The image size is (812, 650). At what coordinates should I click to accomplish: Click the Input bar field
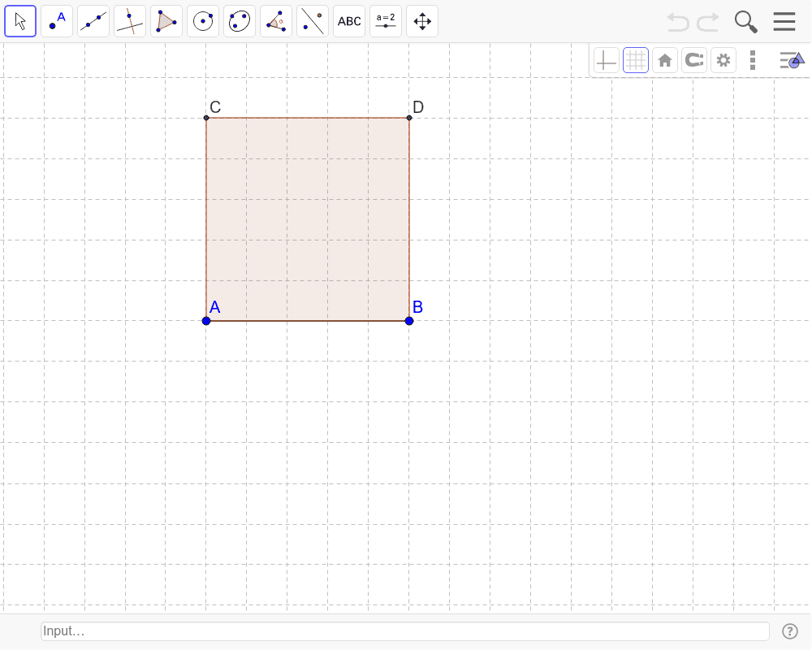point(405,630)
